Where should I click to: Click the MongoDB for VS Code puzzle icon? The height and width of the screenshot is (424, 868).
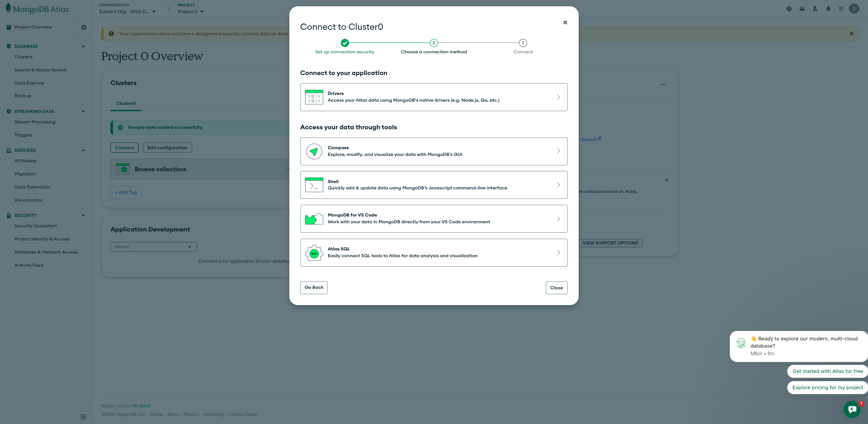pyautogui.click(x=314, y=219)
